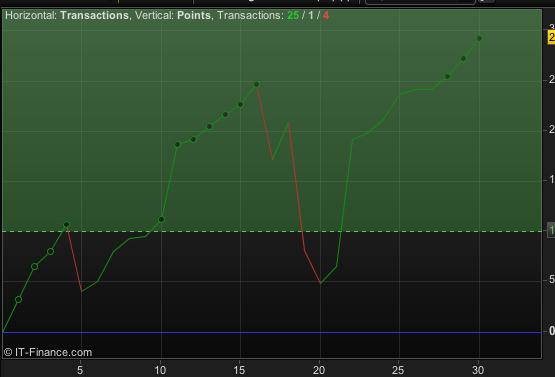
Task: Select the data point marker at transaction 11
Action: coord(177,144)
